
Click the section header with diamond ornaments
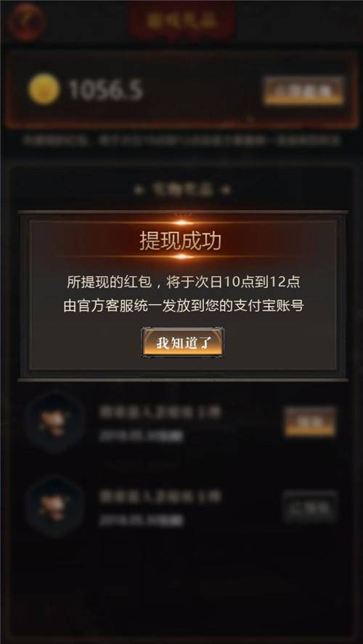point(182,190)
